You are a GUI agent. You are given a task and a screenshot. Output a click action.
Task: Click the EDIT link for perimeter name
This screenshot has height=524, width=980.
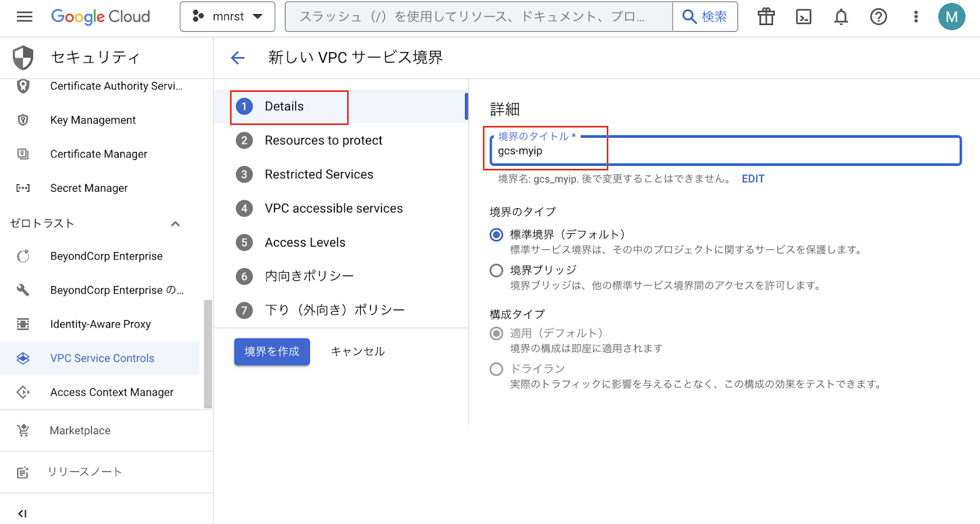(753, 179)
